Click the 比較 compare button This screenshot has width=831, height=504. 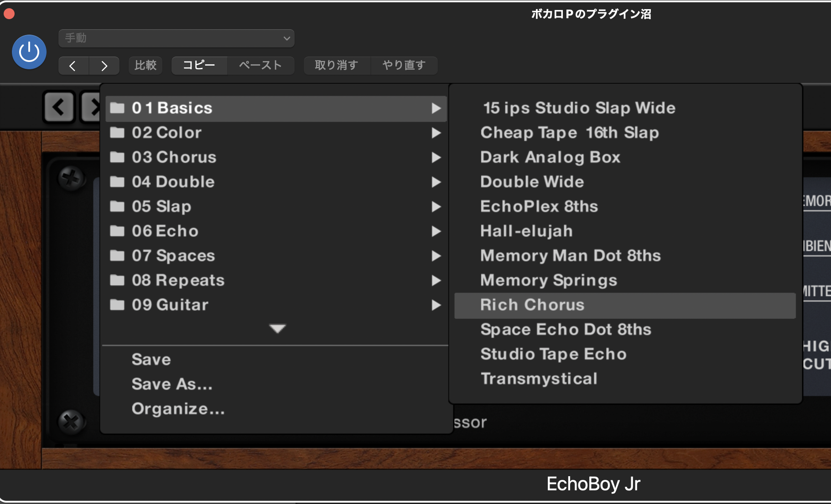145,66
